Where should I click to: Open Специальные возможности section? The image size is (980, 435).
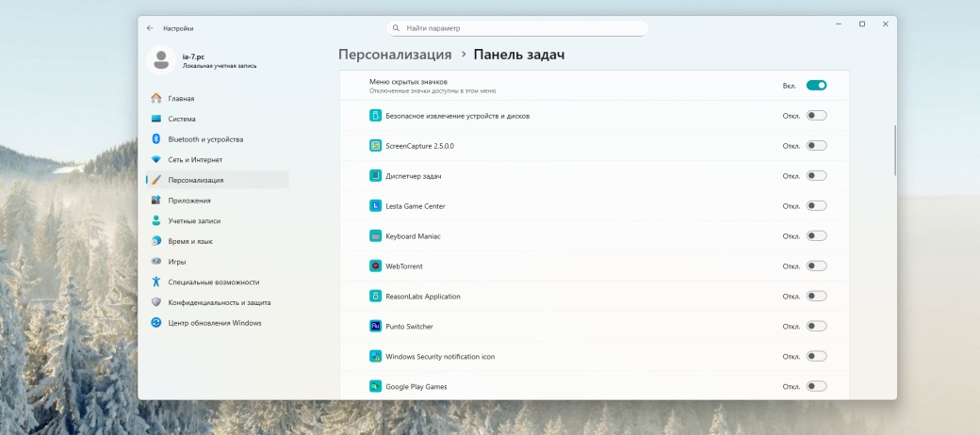point(217,282)
